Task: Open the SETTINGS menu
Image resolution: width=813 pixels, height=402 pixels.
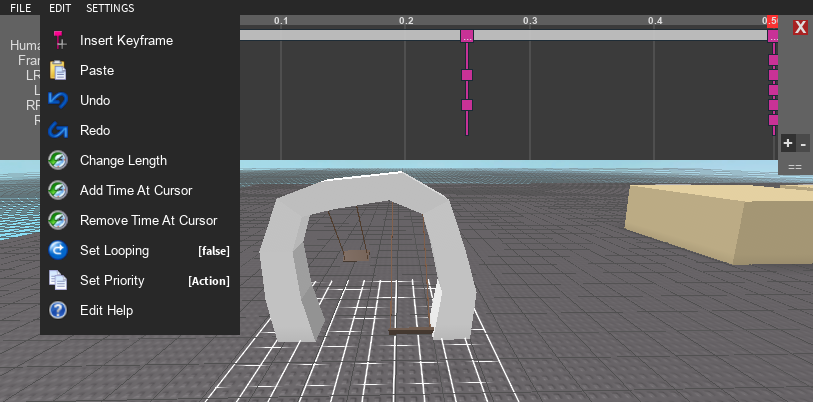Action: (110, 8)
